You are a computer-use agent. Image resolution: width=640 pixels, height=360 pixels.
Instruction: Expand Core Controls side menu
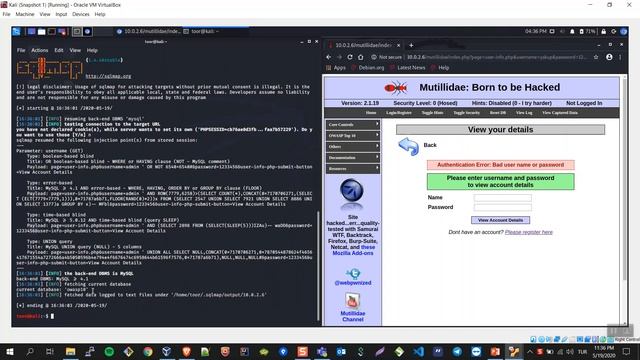click(353, 124)
